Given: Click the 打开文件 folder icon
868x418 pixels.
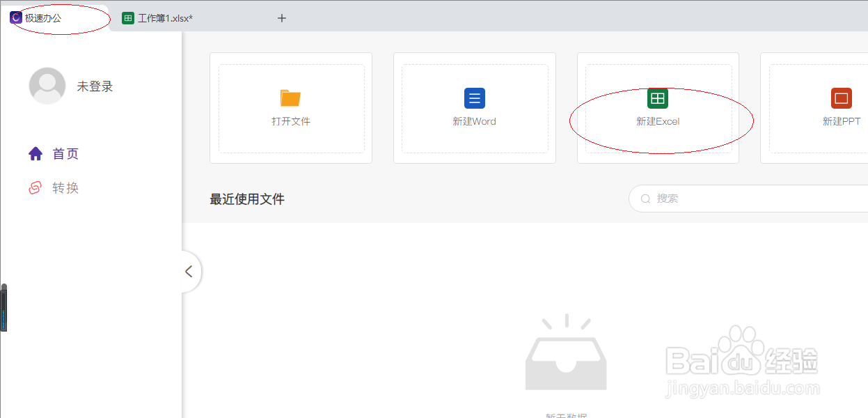Looking at the screenshot, I should [290, 98].
